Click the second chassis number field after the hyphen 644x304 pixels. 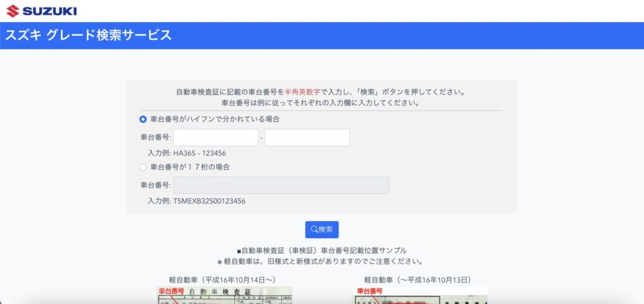tap(307, 138)
